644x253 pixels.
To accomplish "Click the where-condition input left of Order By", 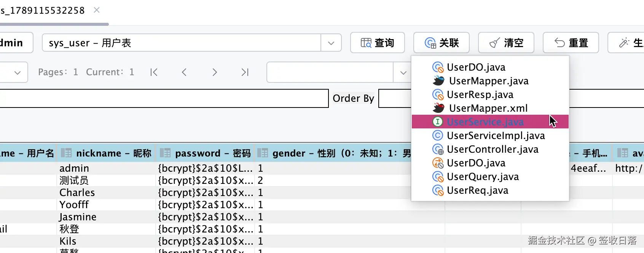I will click(x=164, y=98).
